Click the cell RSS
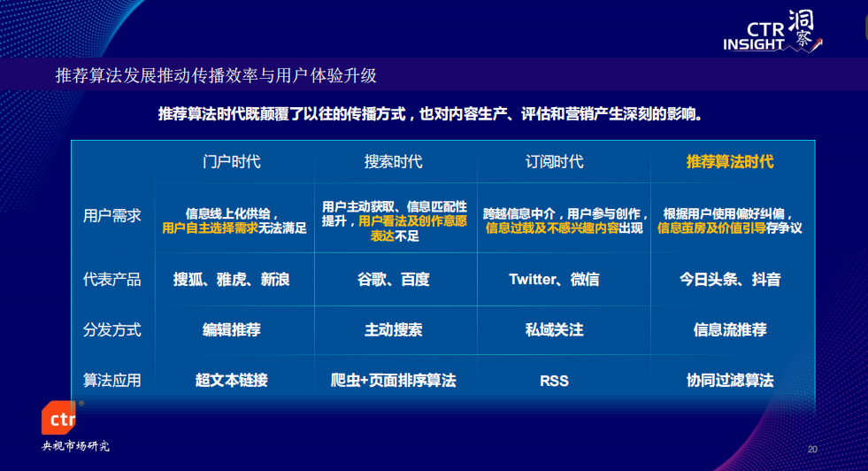 (554, 381)
